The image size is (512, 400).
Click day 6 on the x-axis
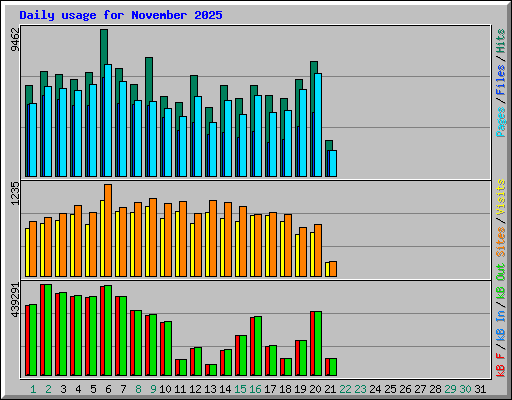108,389
